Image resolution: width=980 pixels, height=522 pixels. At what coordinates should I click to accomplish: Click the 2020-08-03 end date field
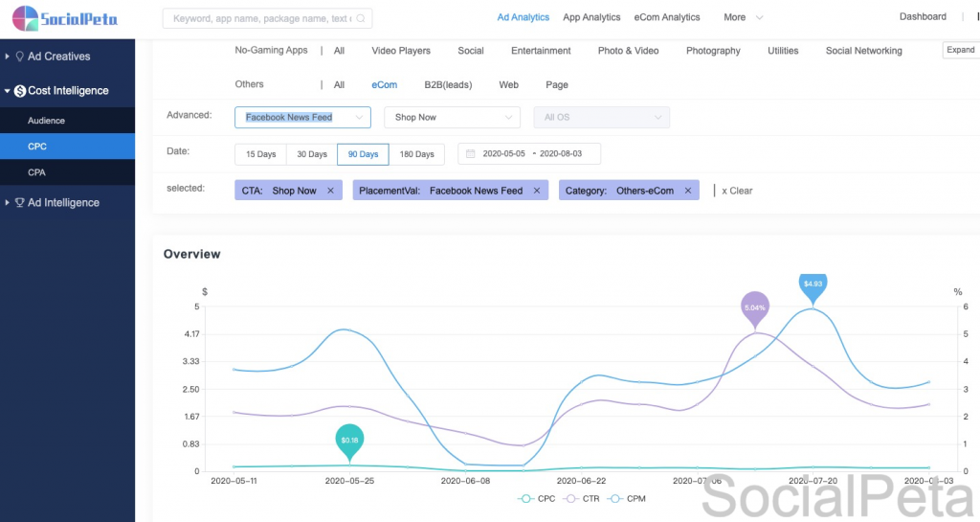pyautogui.click(x=561, y=154)
